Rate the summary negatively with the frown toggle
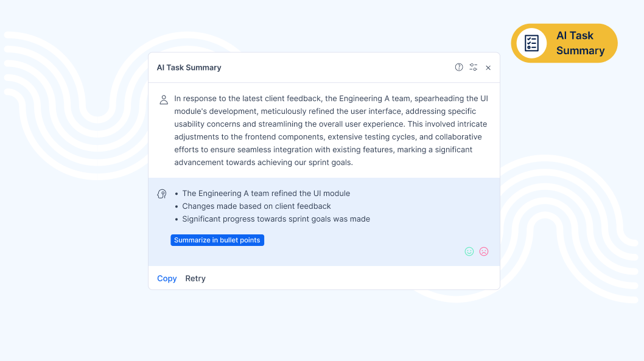 [x=484, y=251]
